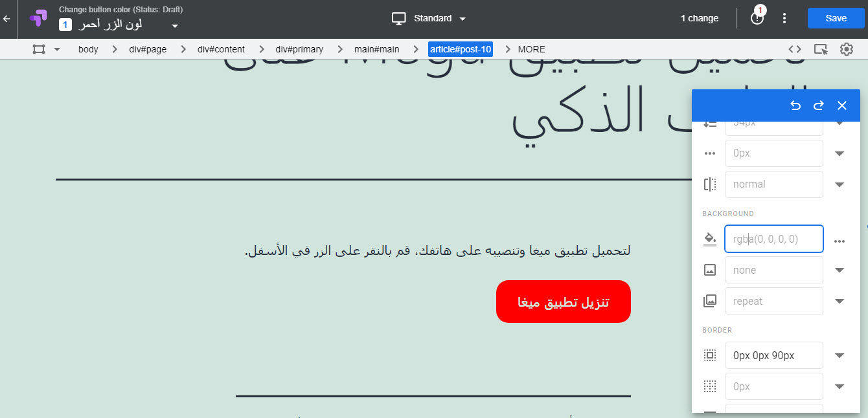Click the BORDER section label
This screenshot has height=418, width=868.
click(x=717, y=330)
